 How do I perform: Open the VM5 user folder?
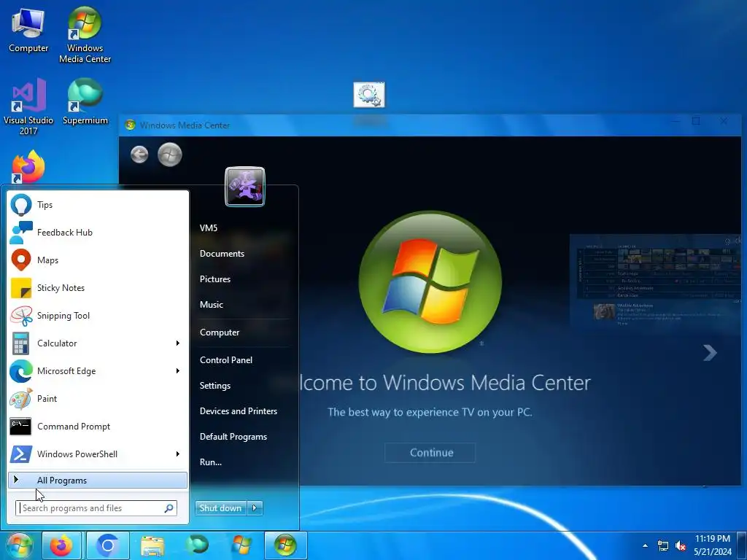coord(209,228)
